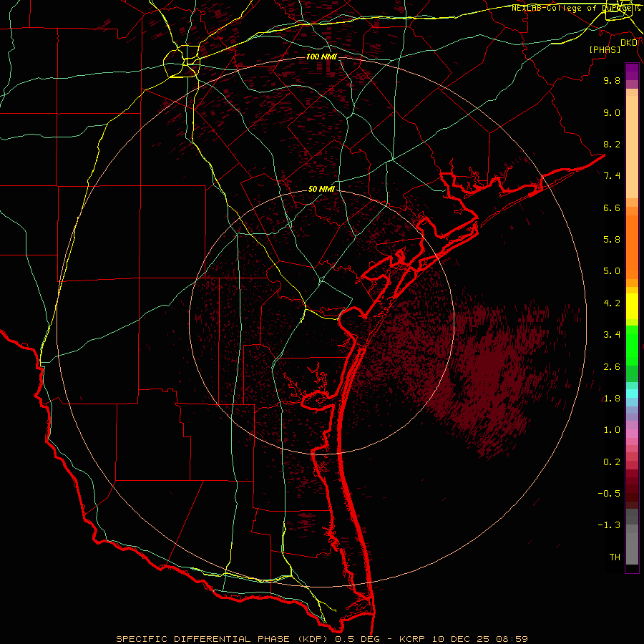Image resolution: width=644 pixels, height=644 pixels.
Task: Click the 8.2 legend value
Action: 612,144
